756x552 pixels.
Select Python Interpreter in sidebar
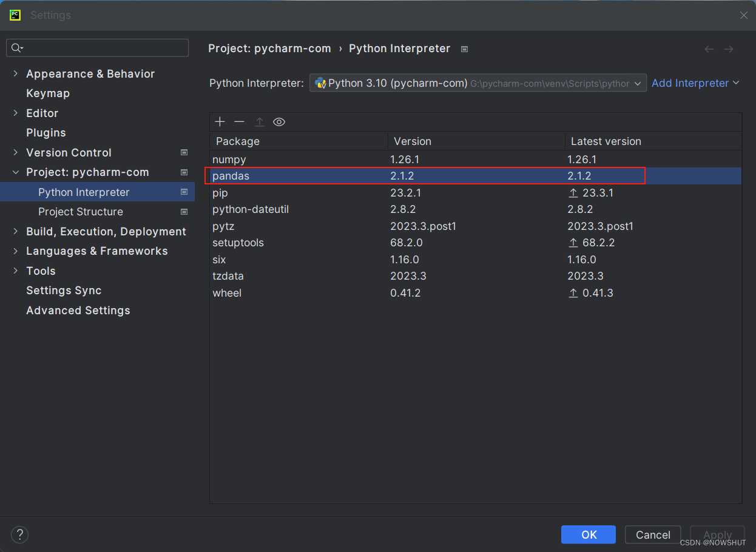[x=97, y=192]
